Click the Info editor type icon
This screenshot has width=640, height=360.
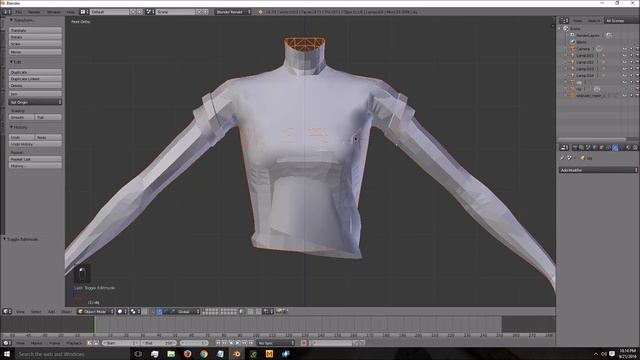tap(6, 12)
